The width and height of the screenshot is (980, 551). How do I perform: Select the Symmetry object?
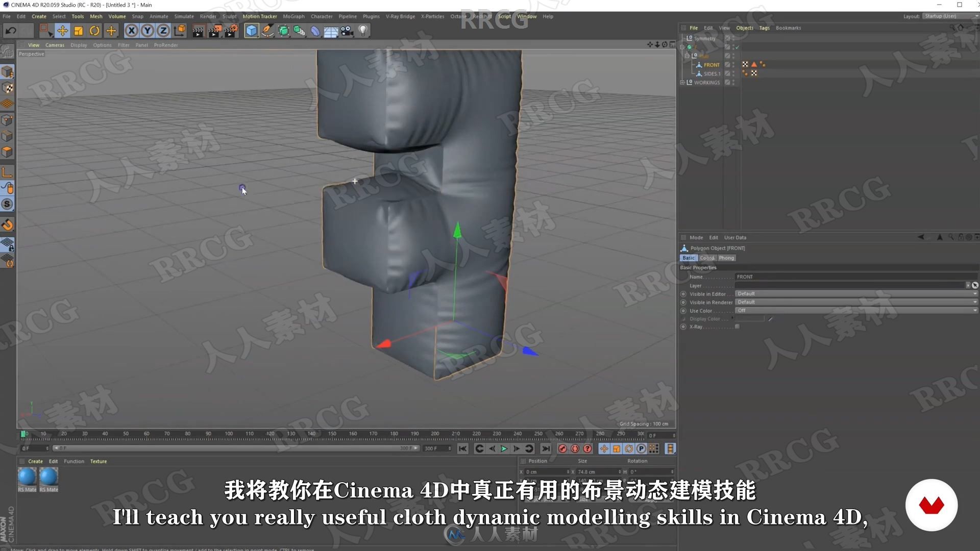704,38
